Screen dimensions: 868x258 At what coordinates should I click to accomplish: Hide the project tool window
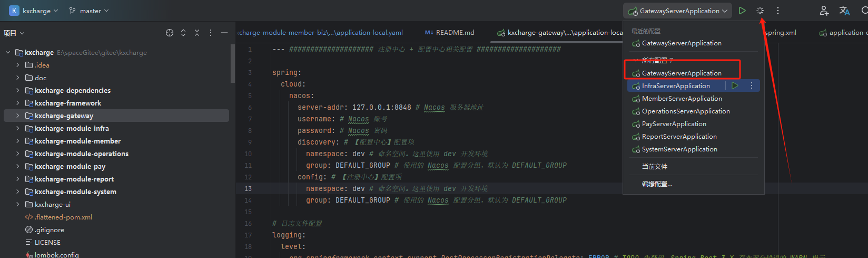click(224, 33)
